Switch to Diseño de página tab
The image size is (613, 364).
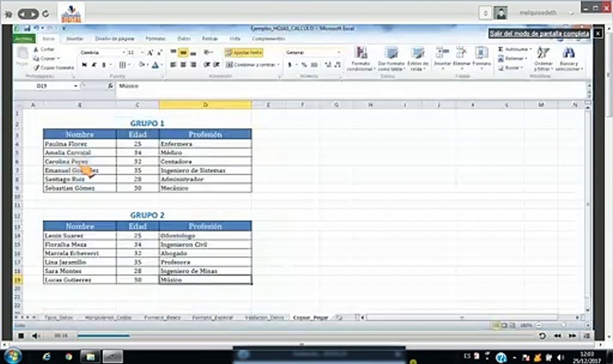pyautogui.click(x=115, y=38)
